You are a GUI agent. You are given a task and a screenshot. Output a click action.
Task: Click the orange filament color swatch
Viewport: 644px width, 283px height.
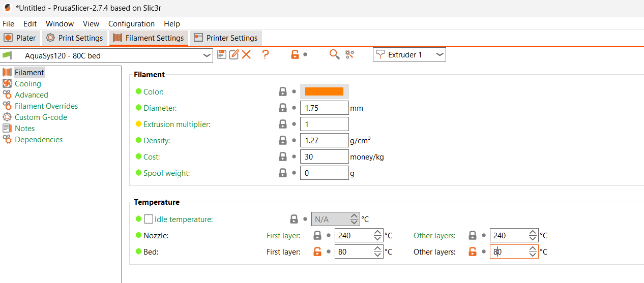[x=325, y=91]
